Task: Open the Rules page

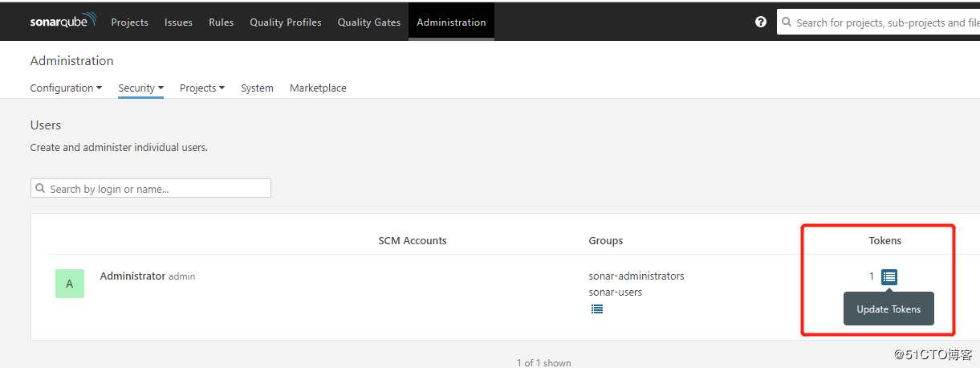Action: (221, 22)
